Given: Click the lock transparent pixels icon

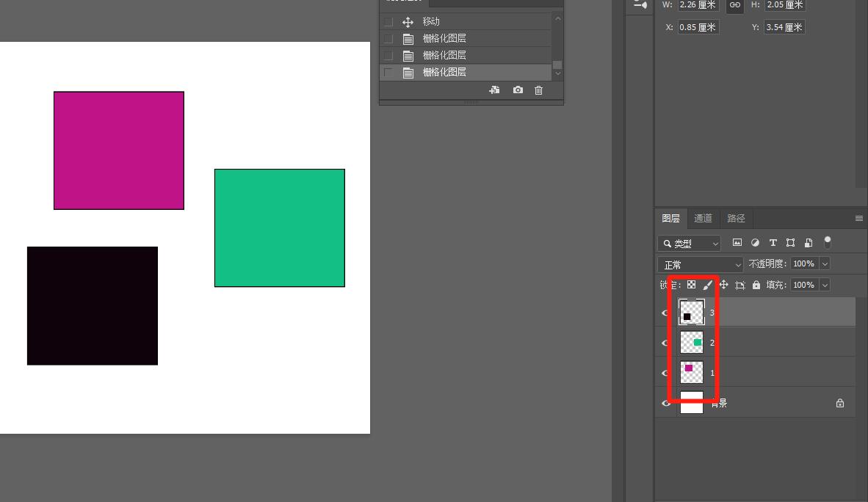Looking at the screenshot, I should 691,285.
